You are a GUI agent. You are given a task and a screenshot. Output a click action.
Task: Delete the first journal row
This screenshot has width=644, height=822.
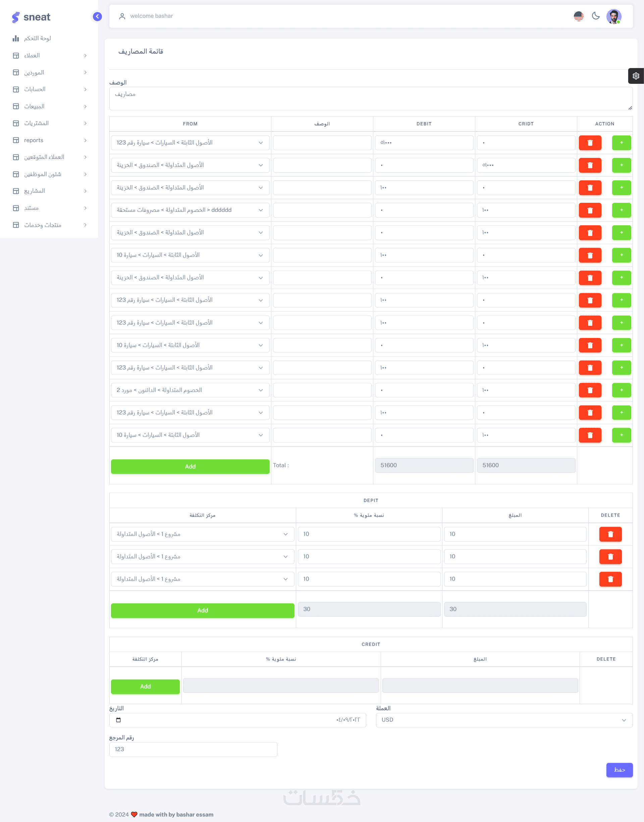click(x=590, y=143)
